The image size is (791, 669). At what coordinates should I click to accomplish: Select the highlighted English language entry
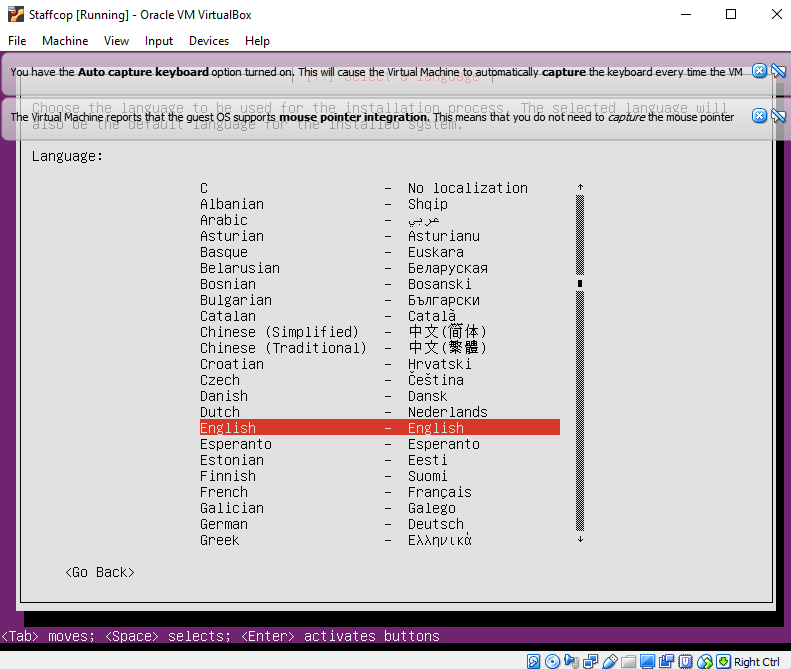coord(379,428)
